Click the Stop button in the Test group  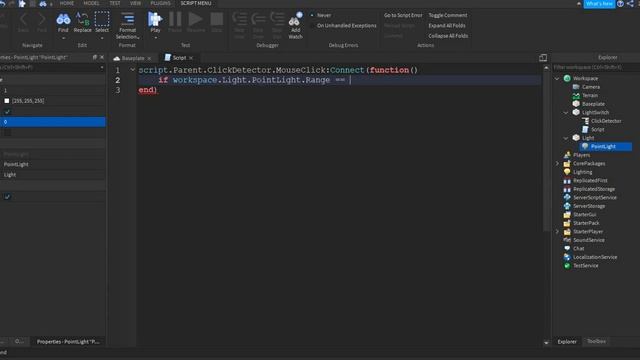[x=216, y=22]
